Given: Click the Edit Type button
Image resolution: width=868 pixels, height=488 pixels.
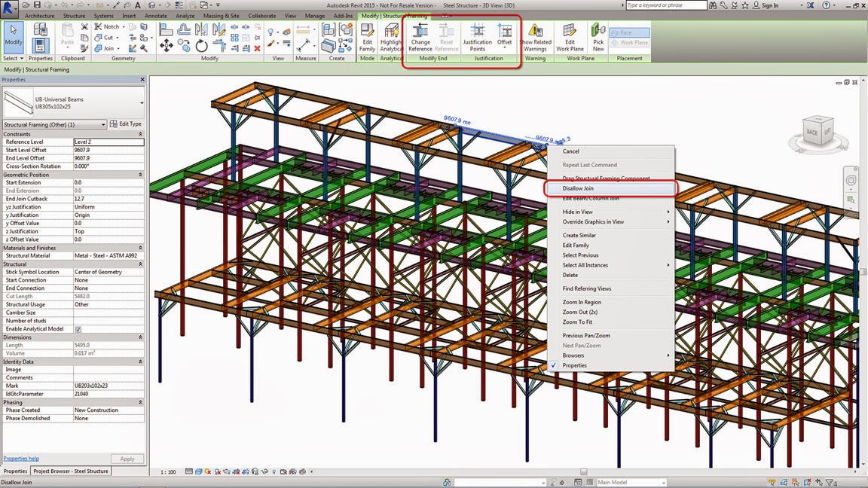Looking at the screenshot, I should pos(126,124).
